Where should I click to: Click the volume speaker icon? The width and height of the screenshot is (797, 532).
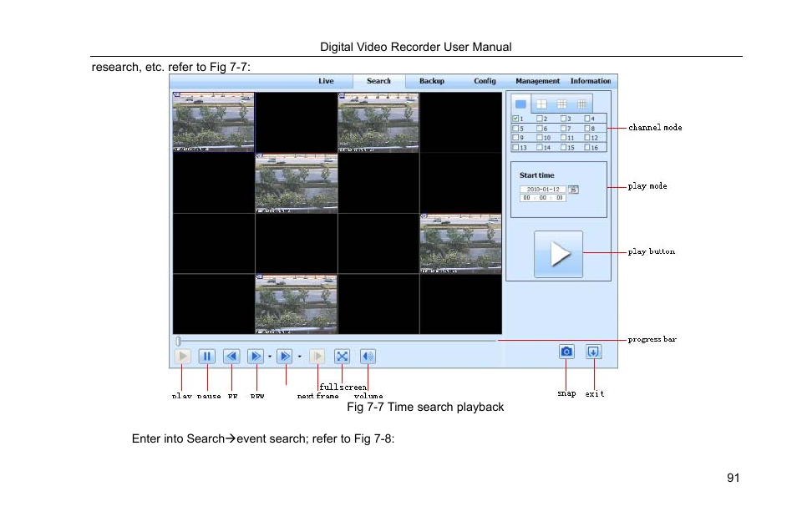(x=368, y=357)
